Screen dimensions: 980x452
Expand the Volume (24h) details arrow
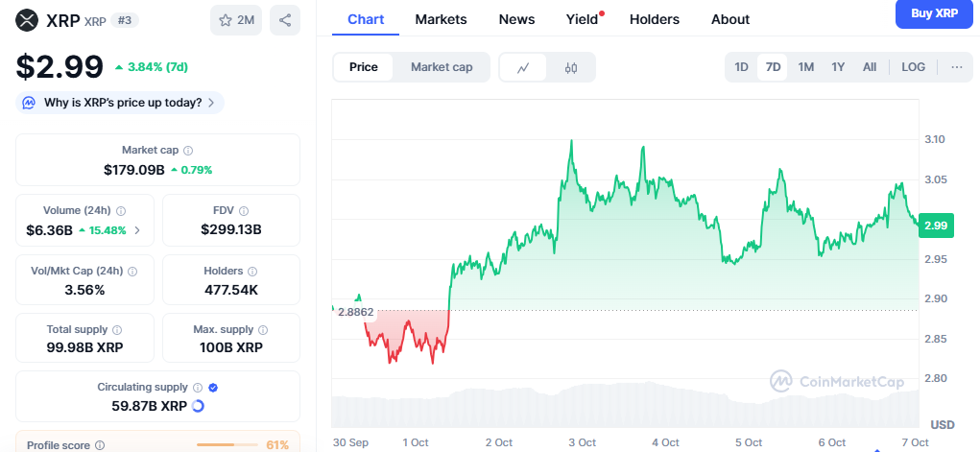tap(136, 230)
